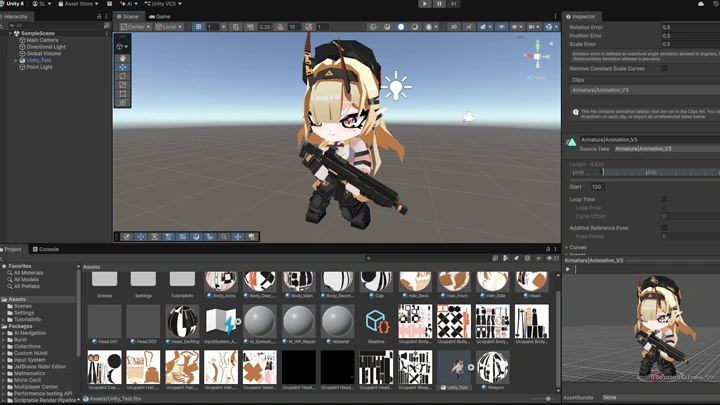Toggle the orientation gizmo lock
Image resolution: width=720 pixels, height=405 pixels.
(x=551, y=44)
